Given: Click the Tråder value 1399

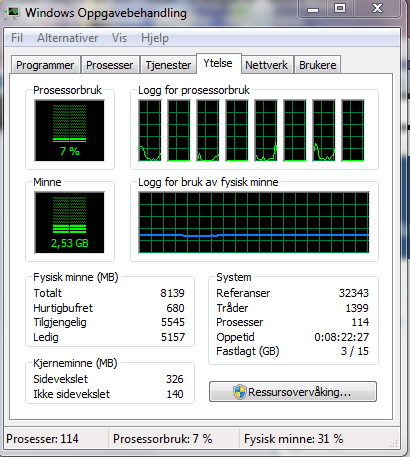Looking at the screenshot, I should [x=357, y=308].
